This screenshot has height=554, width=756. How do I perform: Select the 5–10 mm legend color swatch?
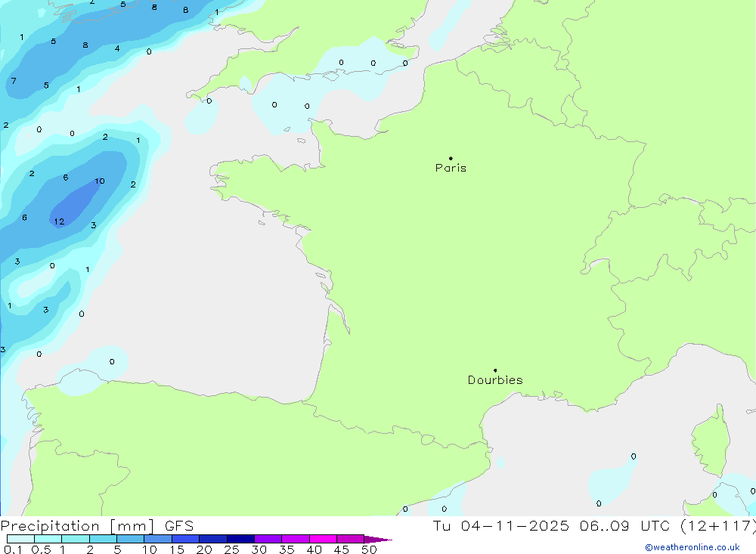(130, 539)
